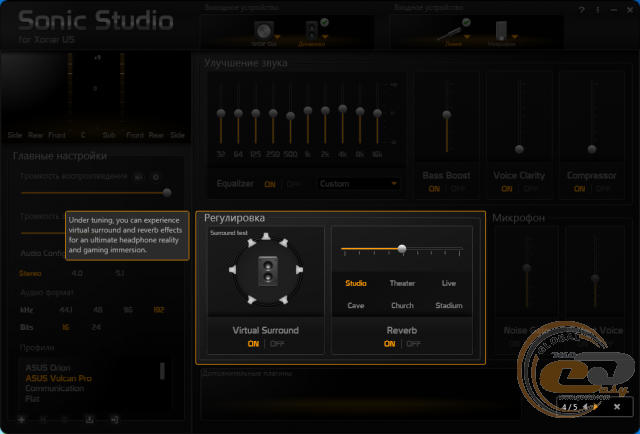Turn Equalizer ON

coord(270,185)
